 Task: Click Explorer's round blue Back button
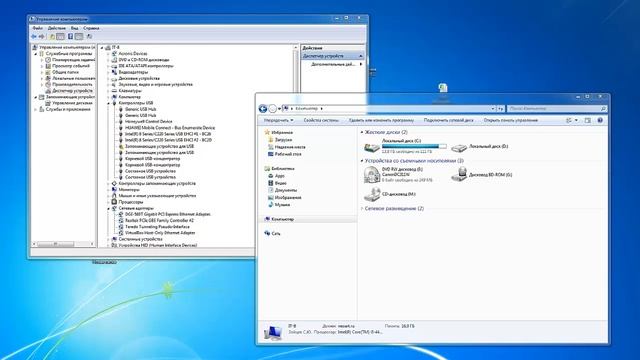click(x=263, y=109)
